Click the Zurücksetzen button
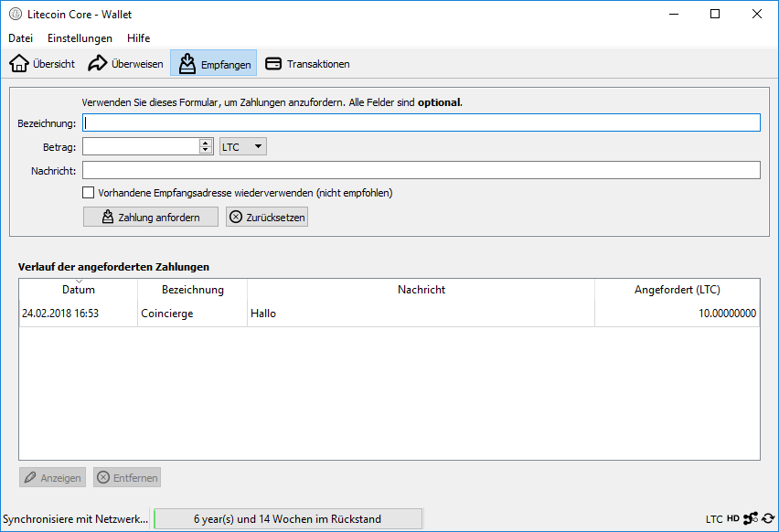Image resolution: width=779 pixels, height=532 pixels. [x=267, y=217]
